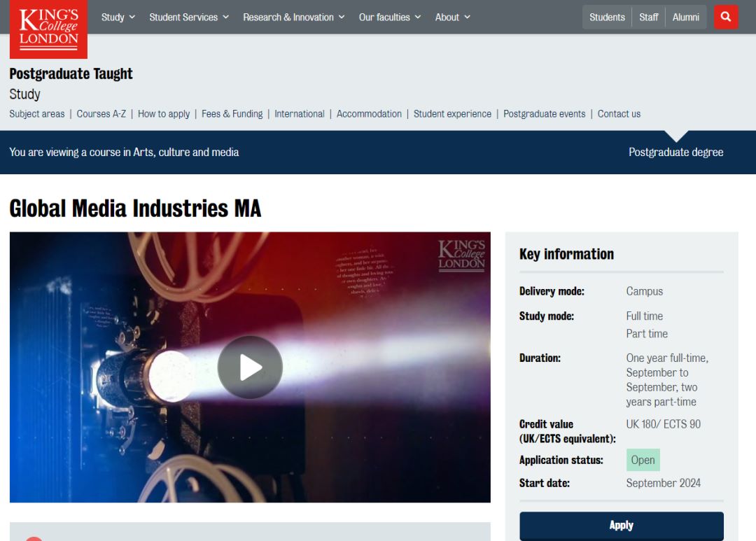This screenshot has width=756, height=541.
Task: Click the King's College London logo
Action: click(x=48, y=29)
